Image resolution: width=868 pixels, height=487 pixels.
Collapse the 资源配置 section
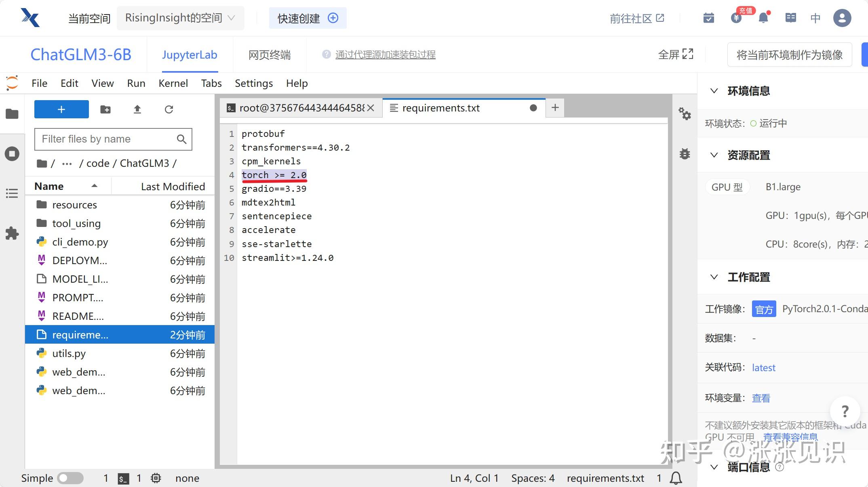click(714, 155)
